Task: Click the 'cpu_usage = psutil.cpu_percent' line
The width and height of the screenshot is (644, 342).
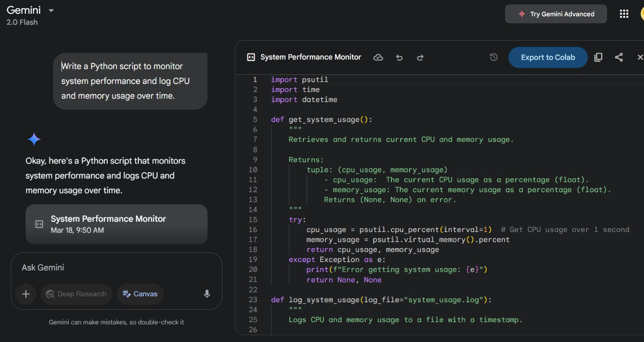Action: point(468,230)
